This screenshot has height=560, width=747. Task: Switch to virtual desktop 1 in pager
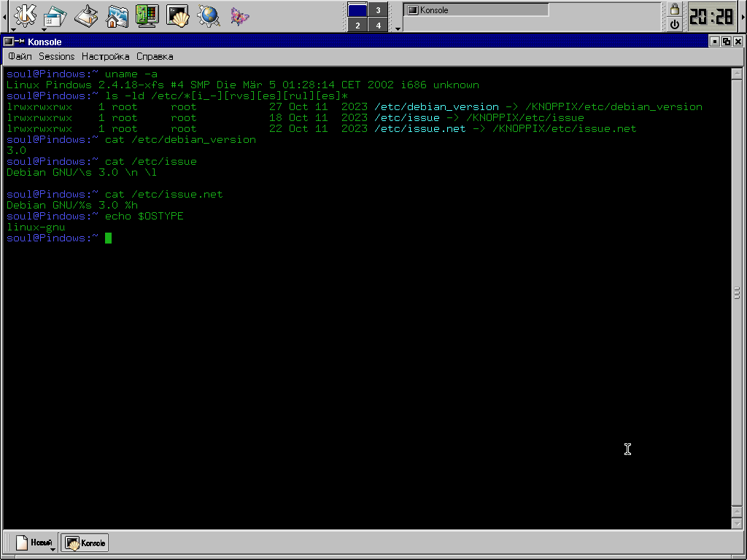point(357,9)
